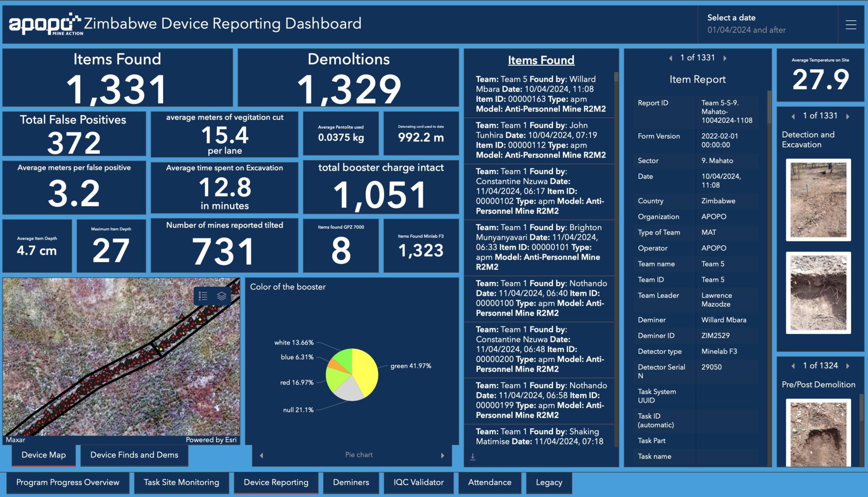Open first Detection and Excavation photo
The width and height of the screenshot is (868, 497).
coord(818,200)
